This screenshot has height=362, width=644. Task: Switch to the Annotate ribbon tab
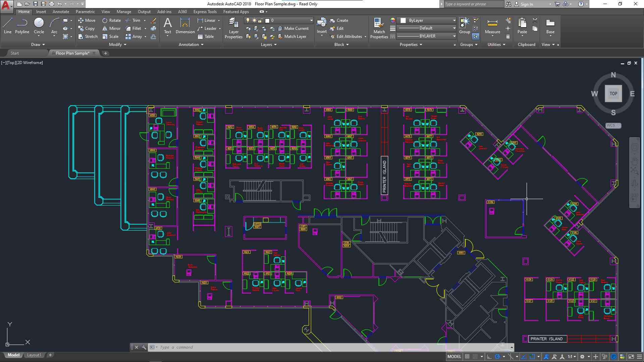(61, 12)
